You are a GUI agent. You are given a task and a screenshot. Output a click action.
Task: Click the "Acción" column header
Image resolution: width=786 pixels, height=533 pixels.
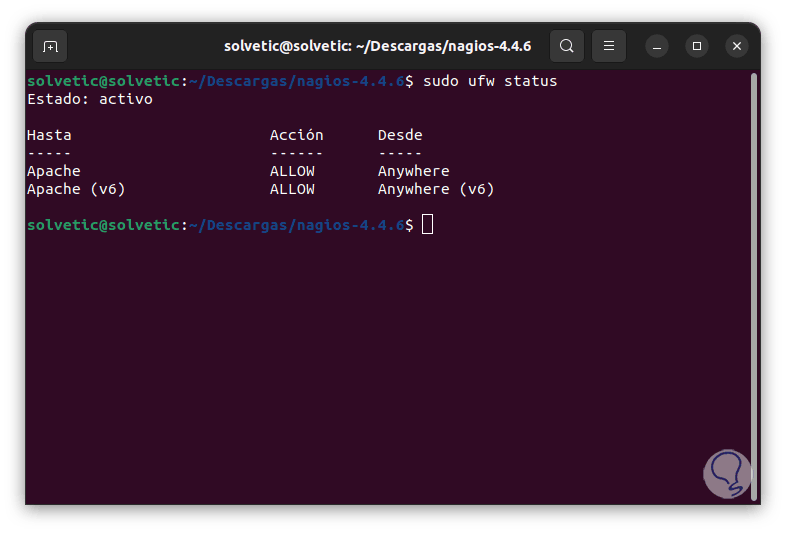coord(297,135)
